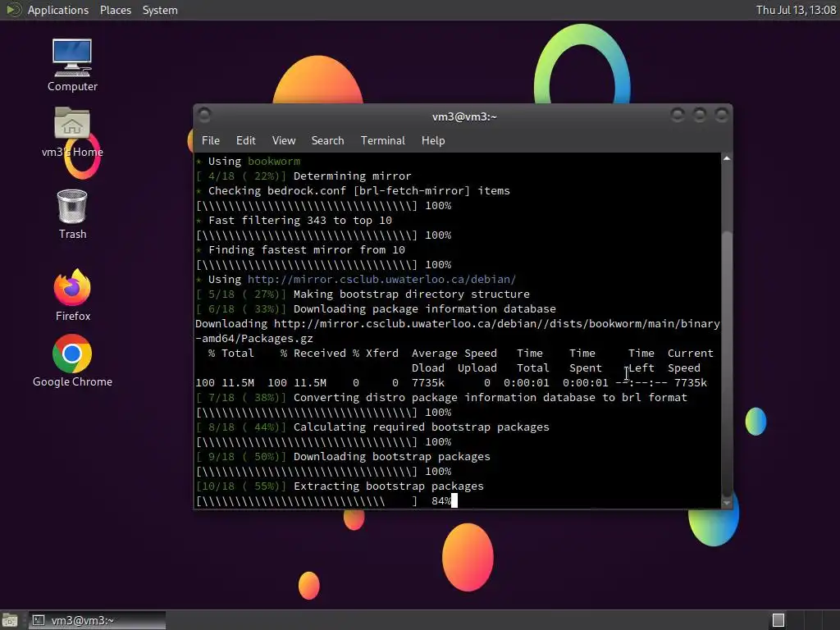Click the vm3@vm3:~ taskbar button

(x=97, y=620)
